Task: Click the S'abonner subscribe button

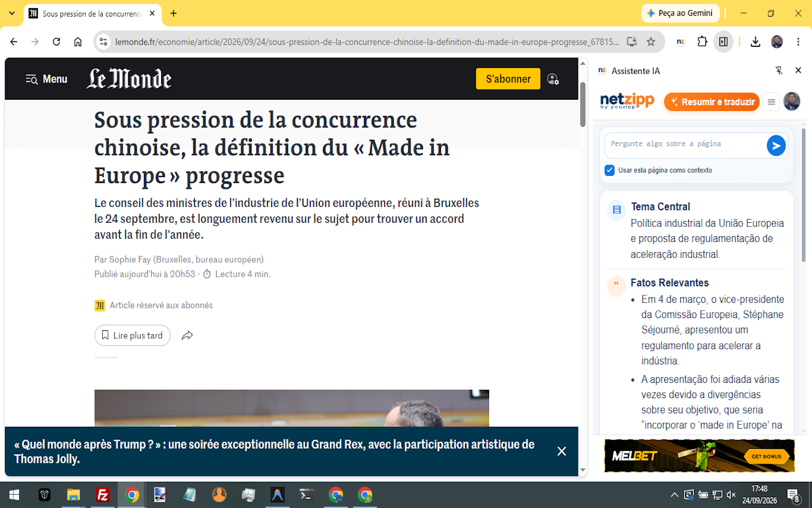Action: tap(508, 79)
